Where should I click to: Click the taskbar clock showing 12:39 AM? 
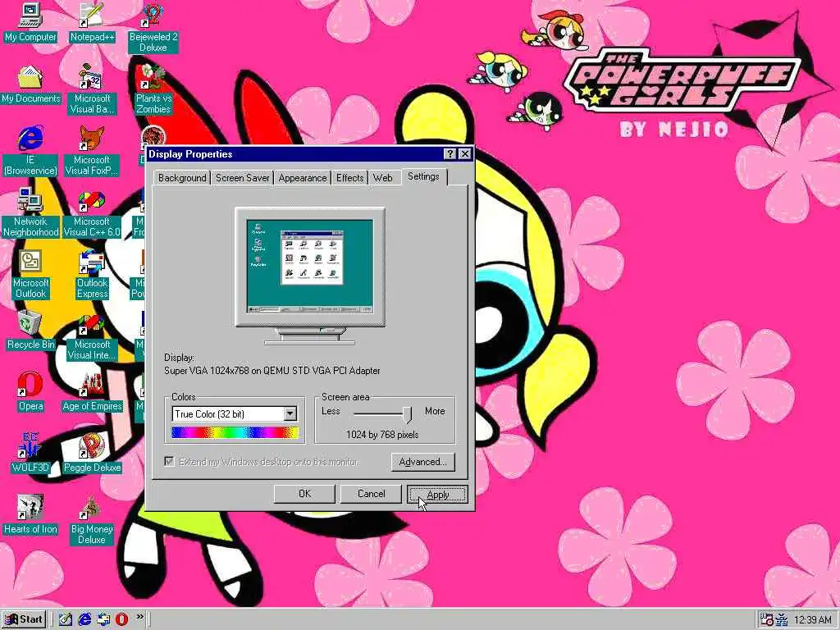coord(813,620)
